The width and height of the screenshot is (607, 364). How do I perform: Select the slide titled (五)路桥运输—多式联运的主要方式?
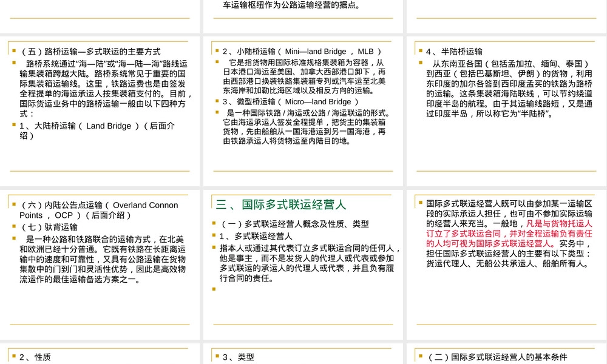[100, 111]
